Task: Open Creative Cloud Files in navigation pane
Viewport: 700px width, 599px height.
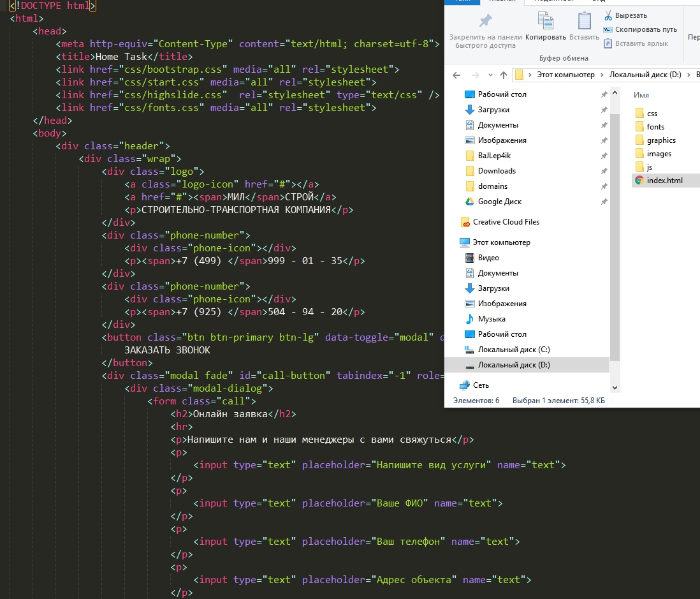Action: [506, 222]
